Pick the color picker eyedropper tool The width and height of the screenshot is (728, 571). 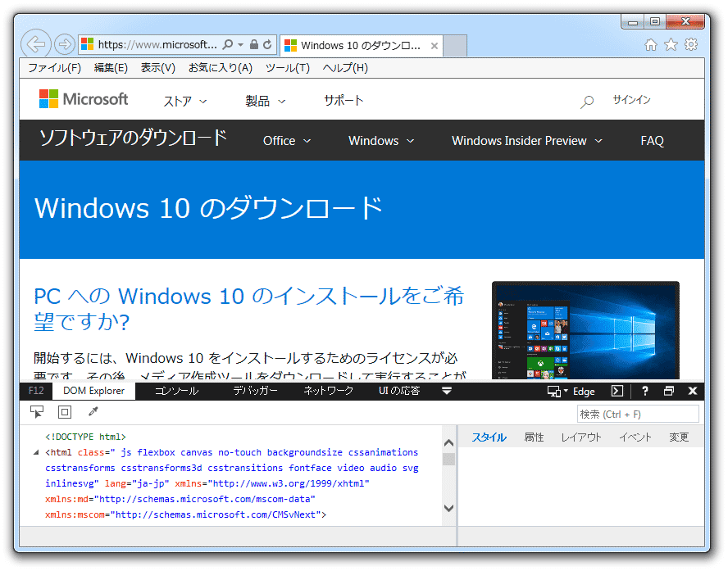pos(93,412)
